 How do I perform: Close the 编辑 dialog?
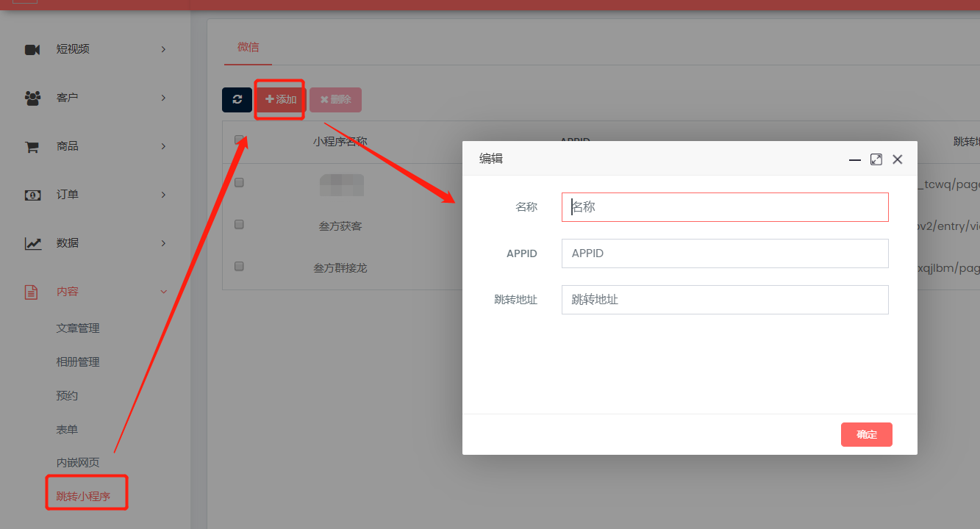pos(897,159)
